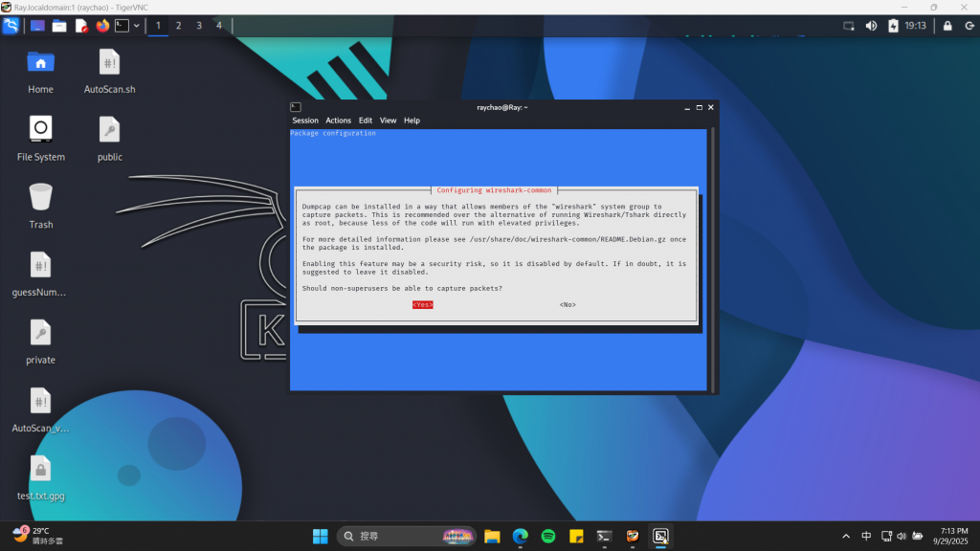Open Microsoft Edge from the taskbar
The width and height of the screenshot is (980, 551).
coord(520,536)
